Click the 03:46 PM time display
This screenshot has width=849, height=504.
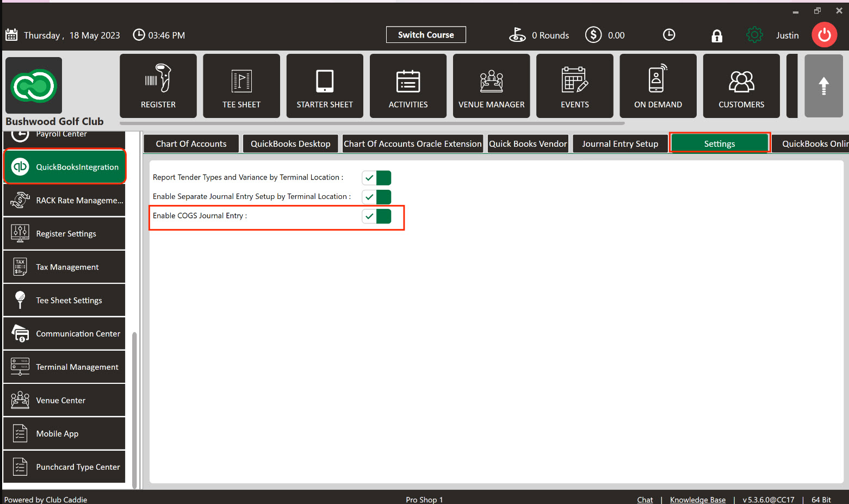point(166,35)
